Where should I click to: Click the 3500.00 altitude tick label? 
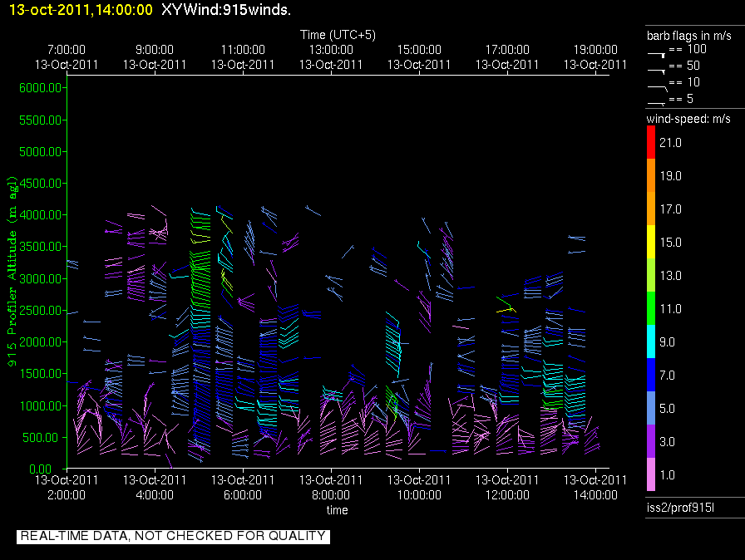tap(41, 246)
